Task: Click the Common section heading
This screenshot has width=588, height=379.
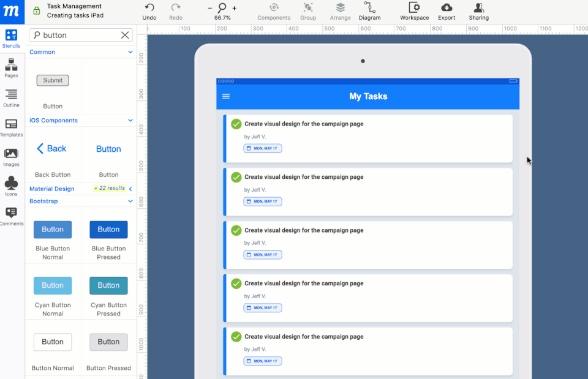Action: [x=42, y=52]
